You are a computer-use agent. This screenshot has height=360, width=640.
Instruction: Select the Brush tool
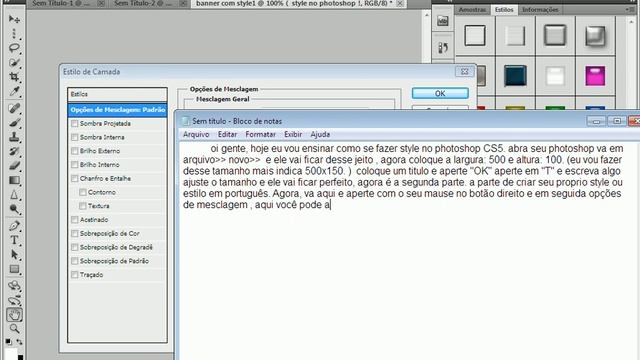[14, 122]
